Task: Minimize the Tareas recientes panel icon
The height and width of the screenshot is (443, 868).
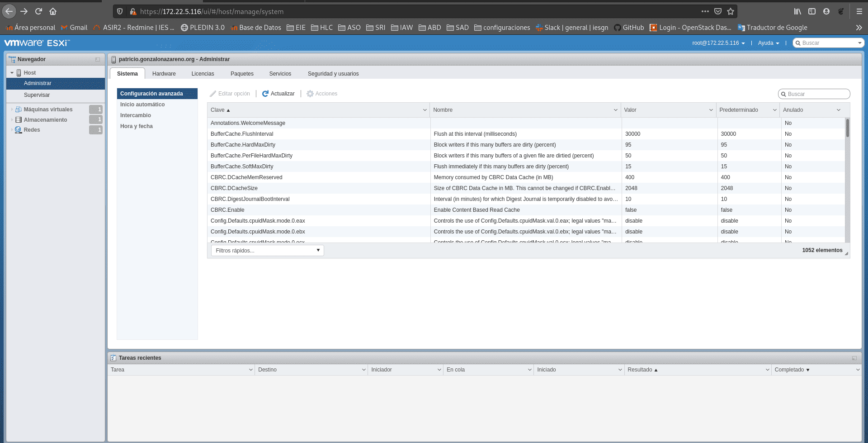Action: pos(854,358)
